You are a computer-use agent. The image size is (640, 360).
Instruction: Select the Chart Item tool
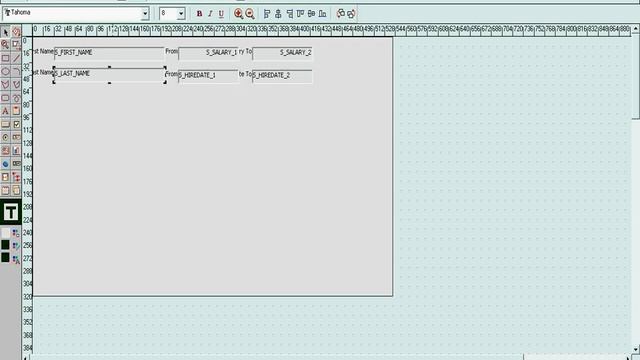tap(16, 151)
